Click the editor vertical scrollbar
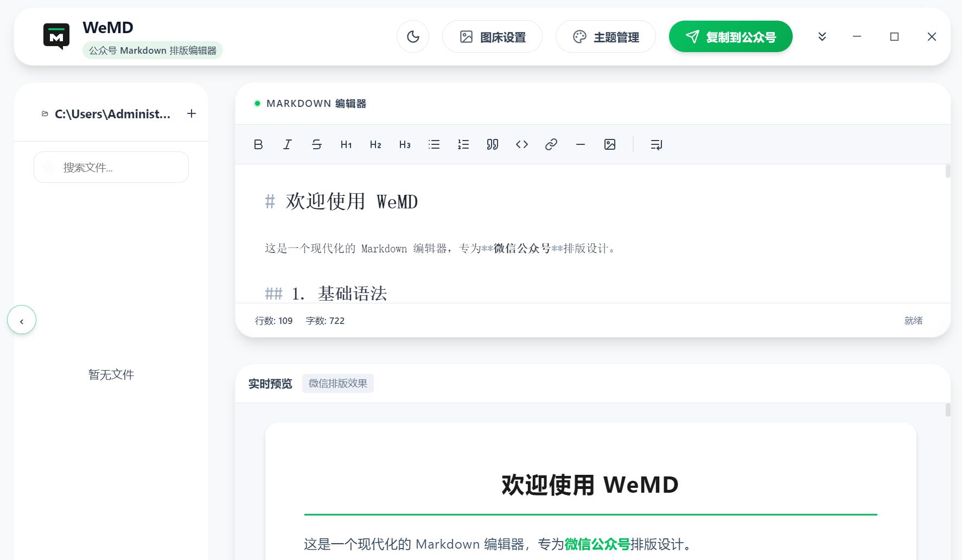Viewport: 962px width, 560px height. [x=948, y=171]
